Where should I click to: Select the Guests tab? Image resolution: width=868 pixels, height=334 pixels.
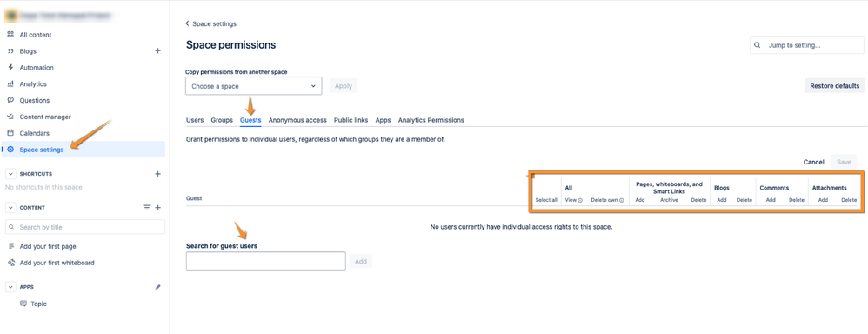(250, 120)
